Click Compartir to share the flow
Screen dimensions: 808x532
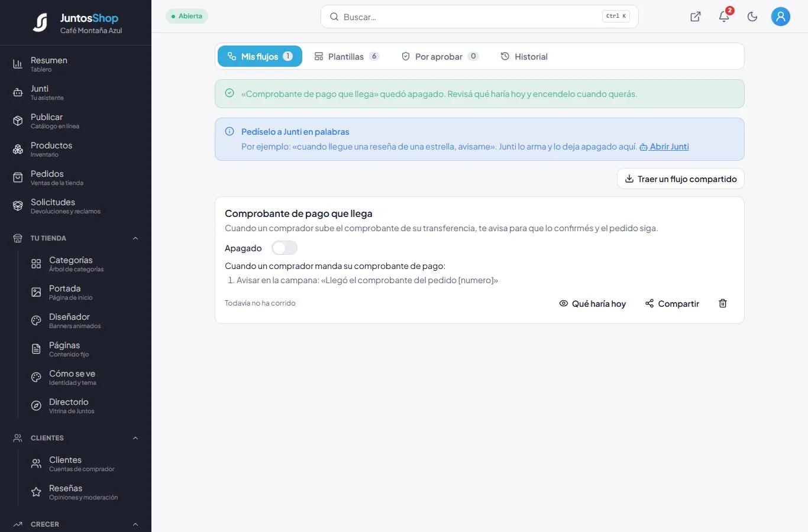[672, 303]
